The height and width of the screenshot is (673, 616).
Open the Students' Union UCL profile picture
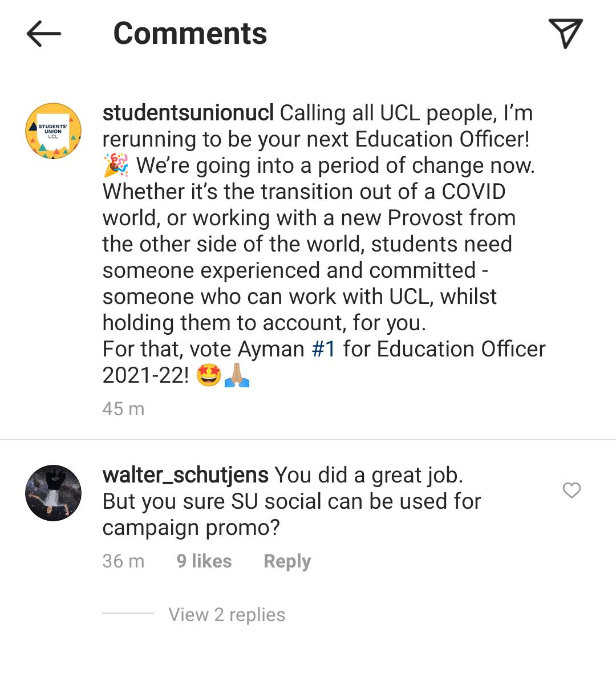tap(54, 131)
